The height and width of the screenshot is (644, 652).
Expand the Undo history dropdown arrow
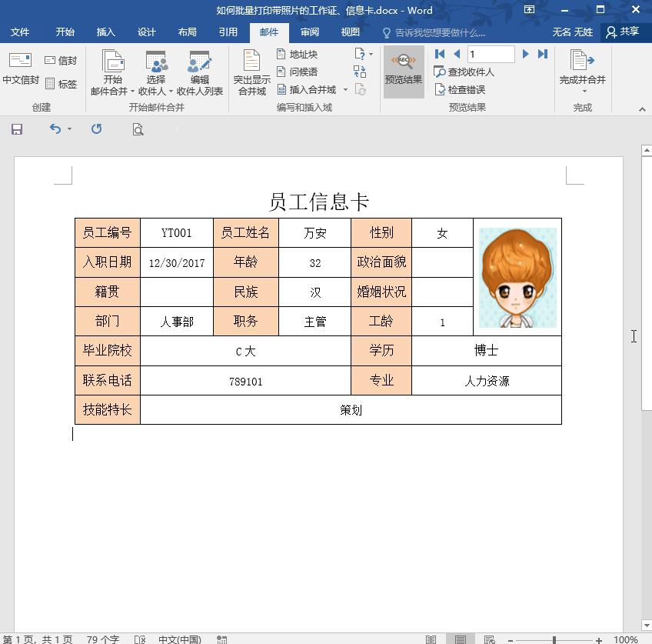pos(68,129)
